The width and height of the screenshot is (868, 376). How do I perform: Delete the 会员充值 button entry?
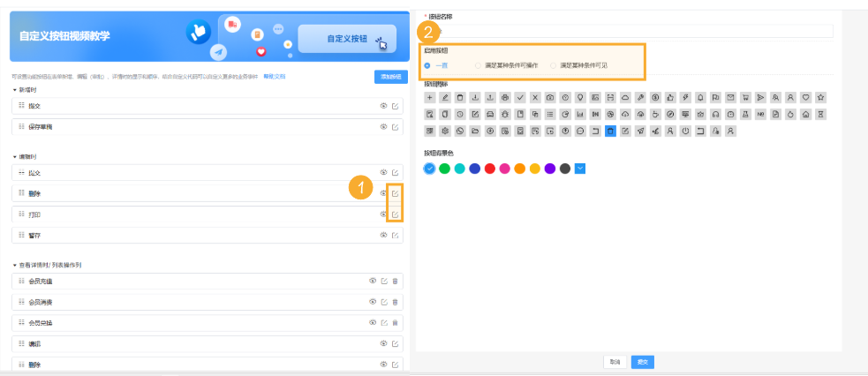click(396, 281)
